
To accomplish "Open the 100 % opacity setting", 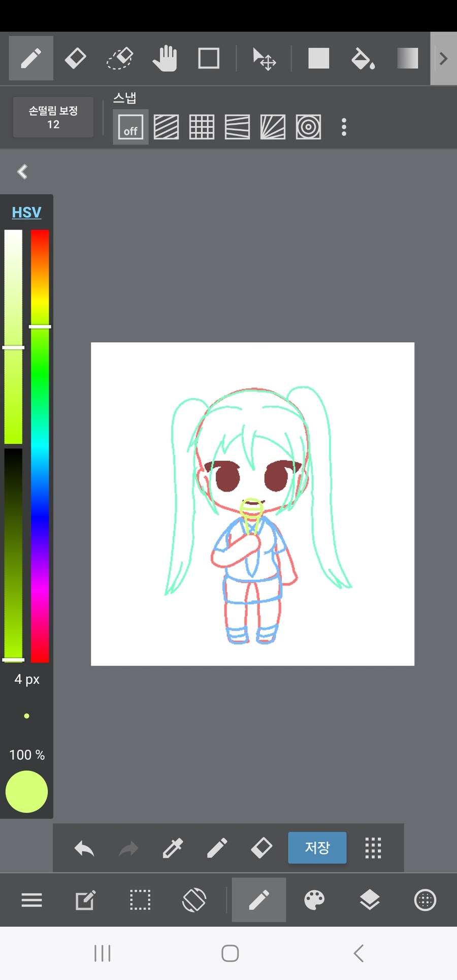I will pos(27,755).
